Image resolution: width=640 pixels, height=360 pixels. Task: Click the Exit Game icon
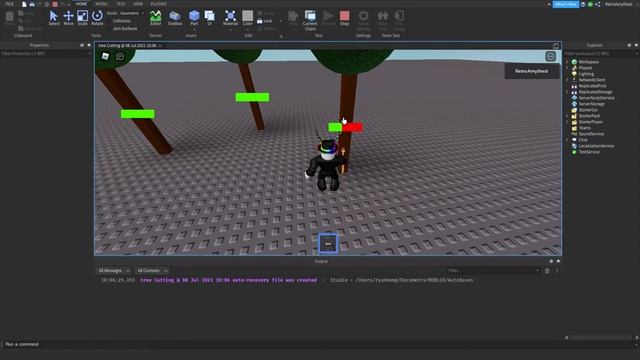click(x=399, y=16)
